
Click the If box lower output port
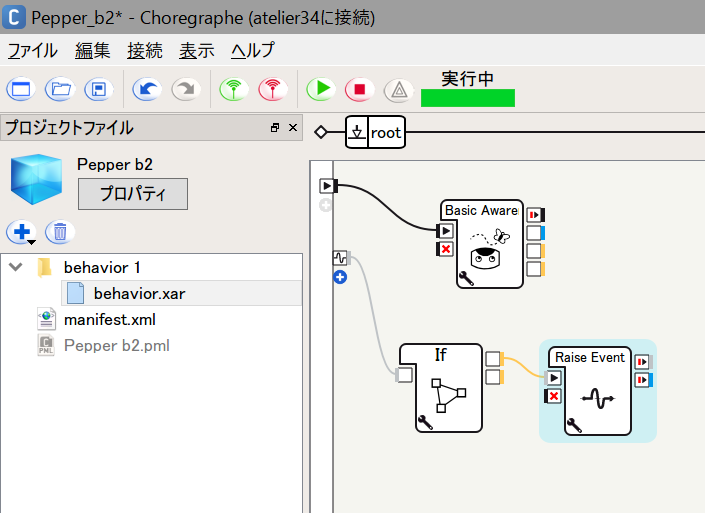[x=494, y=377]
